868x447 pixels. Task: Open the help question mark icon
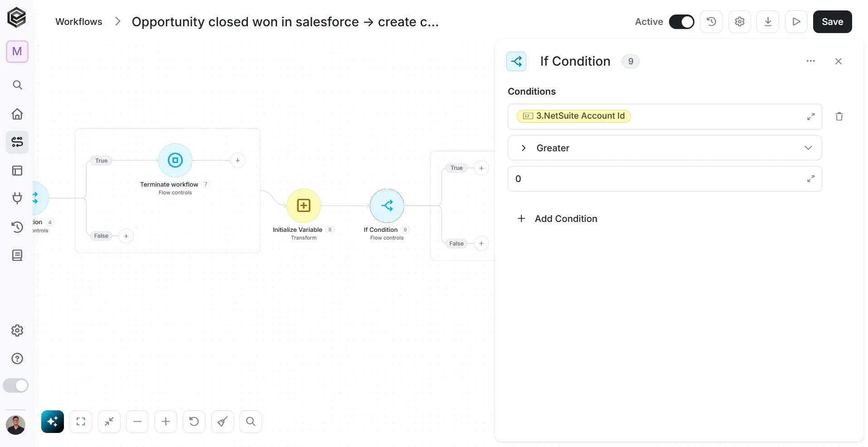17,359
